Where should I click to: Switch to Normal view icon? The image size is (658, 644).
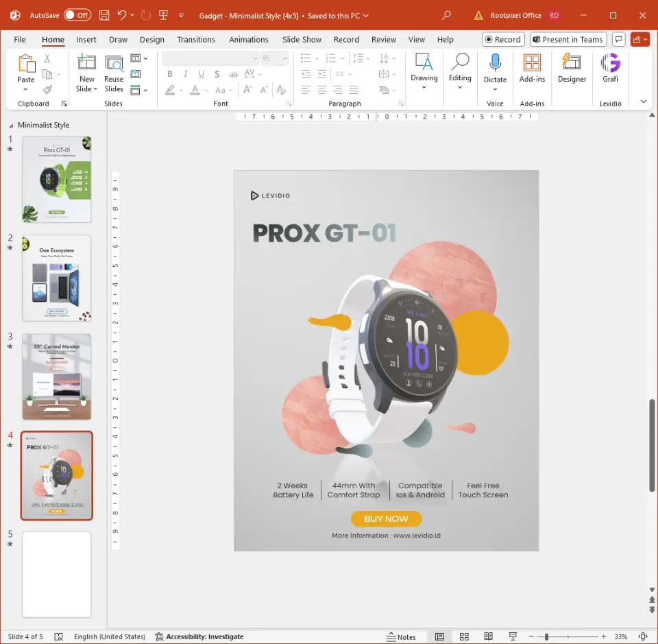pos(439,636)
